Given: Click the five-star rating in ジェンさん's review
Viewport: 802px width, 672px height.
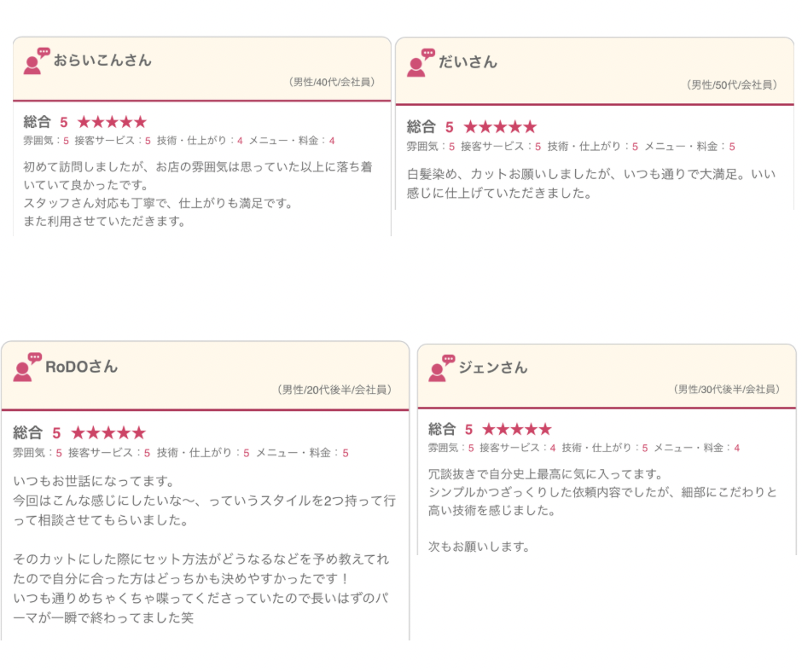Looking at the screenshot, I should tap(517, 430).
